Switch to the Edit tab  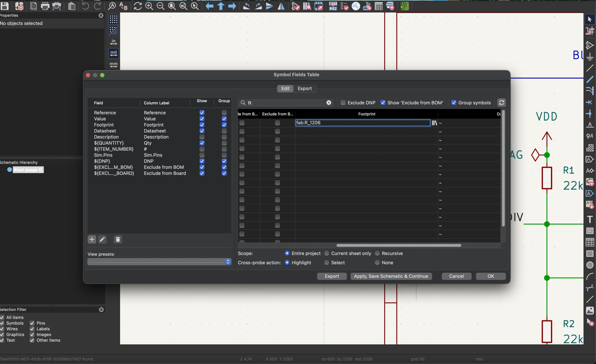click(x=285, y=88)
